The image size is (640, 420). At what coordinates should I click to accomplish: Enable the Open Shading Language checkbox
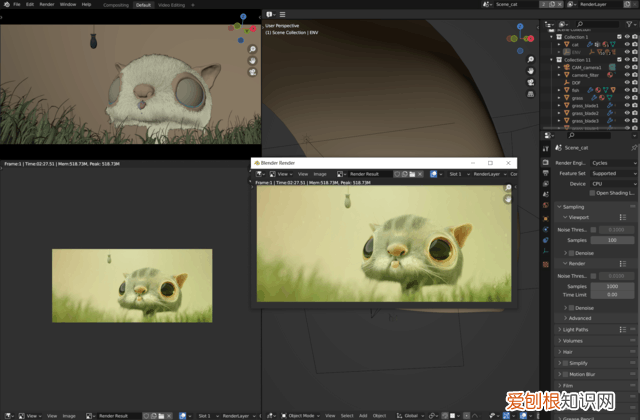(591, 193)
